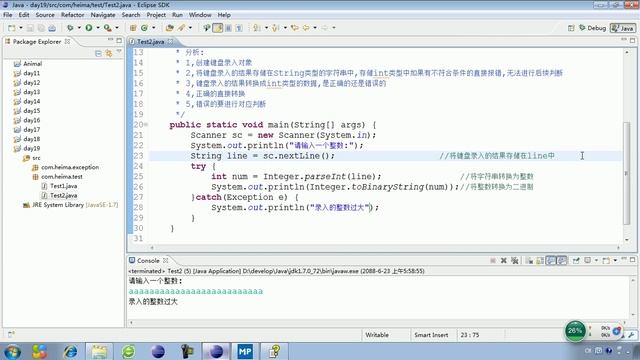Click the green 28% circle widget
640x360 pixels.
tap(575, 331)
